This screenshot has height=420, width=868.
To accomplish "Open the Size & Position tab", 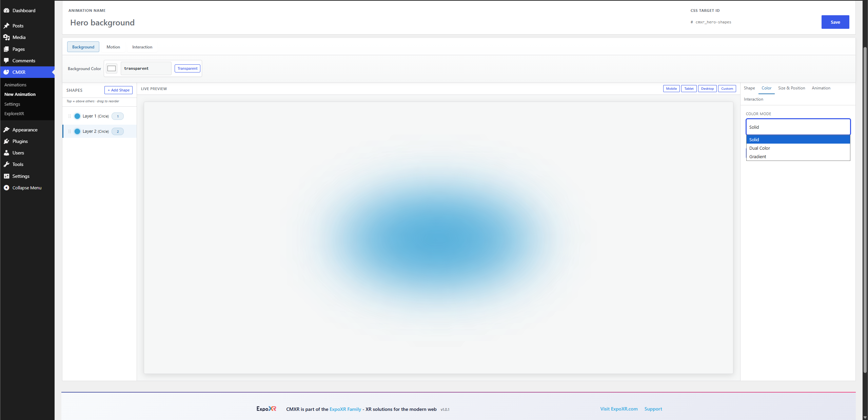I will (x=791, y=88).
